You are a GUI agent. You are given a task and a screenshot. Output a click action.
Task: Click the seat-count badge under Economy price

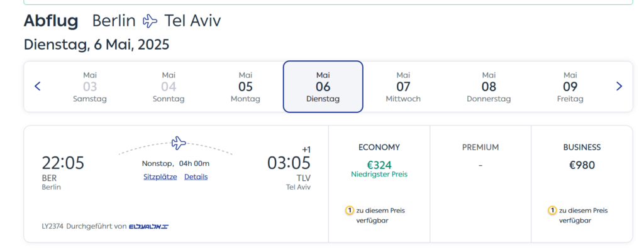349,210
